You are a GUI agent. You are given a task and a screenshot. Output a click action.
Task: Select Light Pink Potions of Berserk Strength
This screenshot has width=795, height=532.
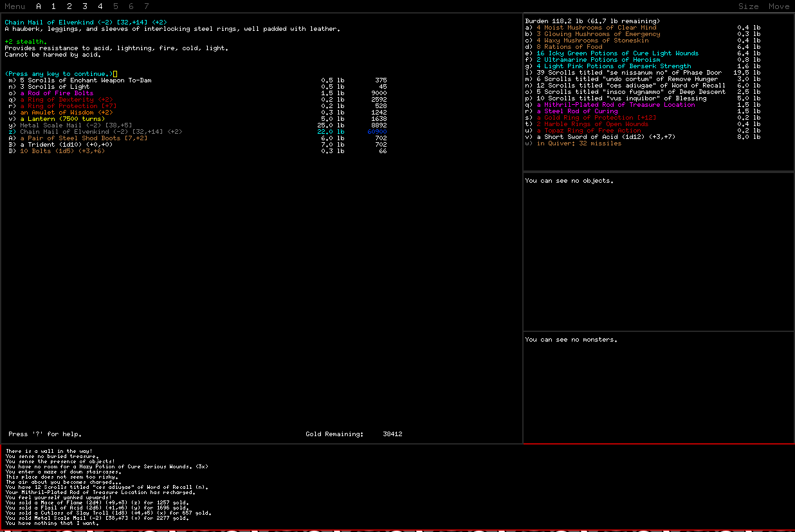point(643,66)
